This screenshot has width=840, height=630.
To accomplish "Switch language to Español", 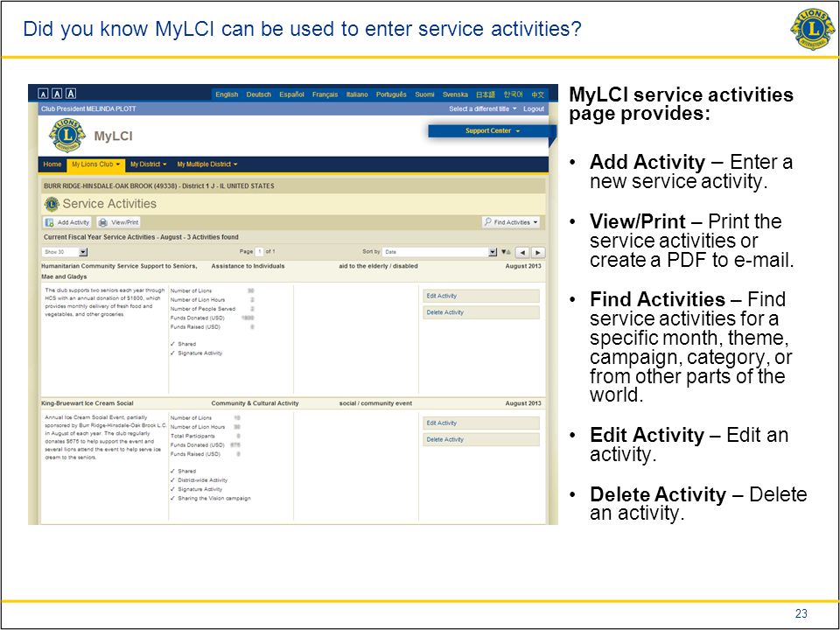I will pos(292,94).
